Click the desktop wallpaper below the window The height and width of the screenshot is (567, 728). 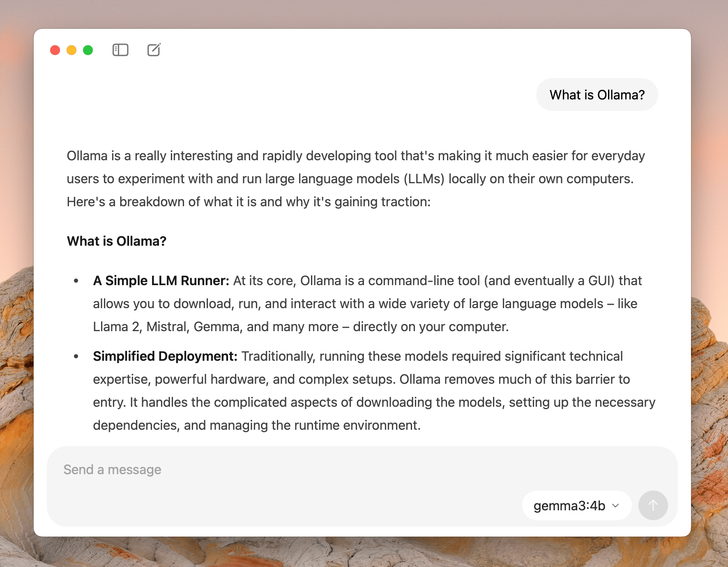pyautogui.click(x=364, y=553)
